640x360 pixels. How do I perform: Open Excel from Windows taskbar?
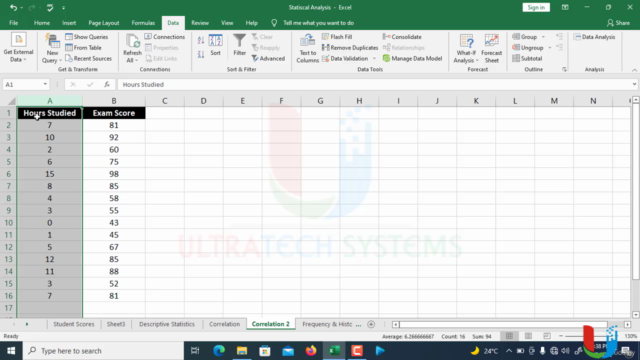click(x=334, y=351)
